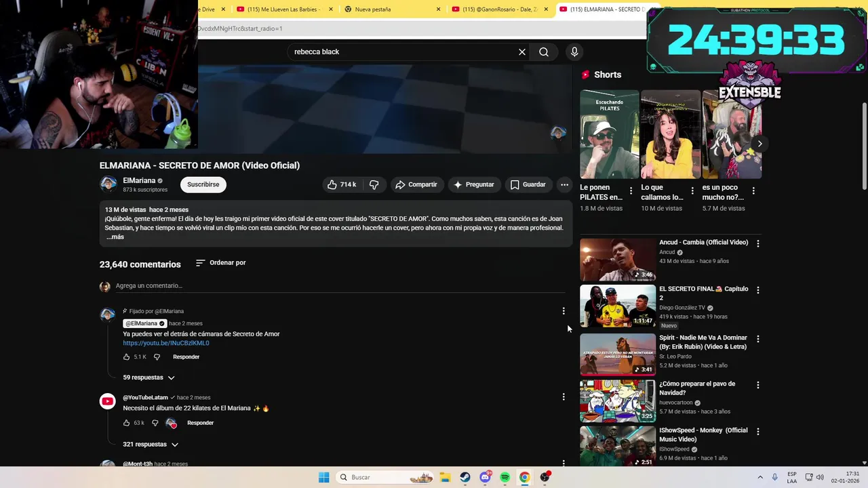
Task: Open ElMariana channel avatar
Action: click(108, 184)
